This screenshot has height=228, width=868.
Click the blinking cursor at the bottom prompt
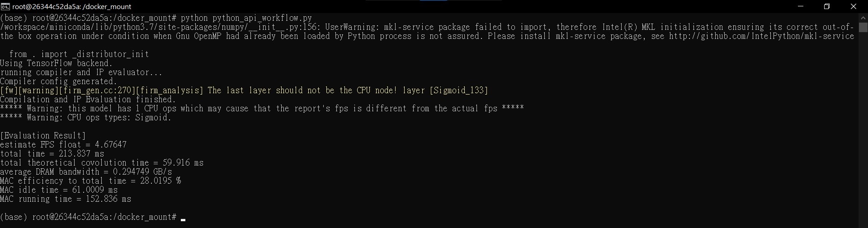tap(183, 219)
